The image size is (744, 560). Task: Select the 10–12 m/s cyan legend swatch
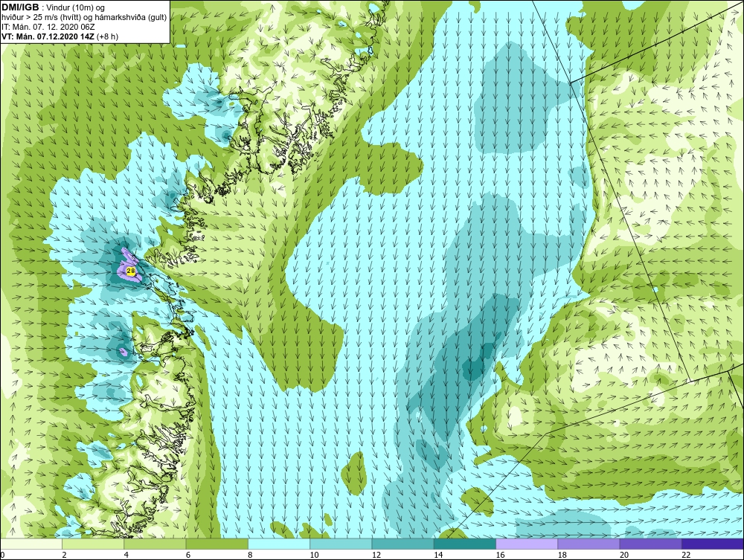point(341,544)
